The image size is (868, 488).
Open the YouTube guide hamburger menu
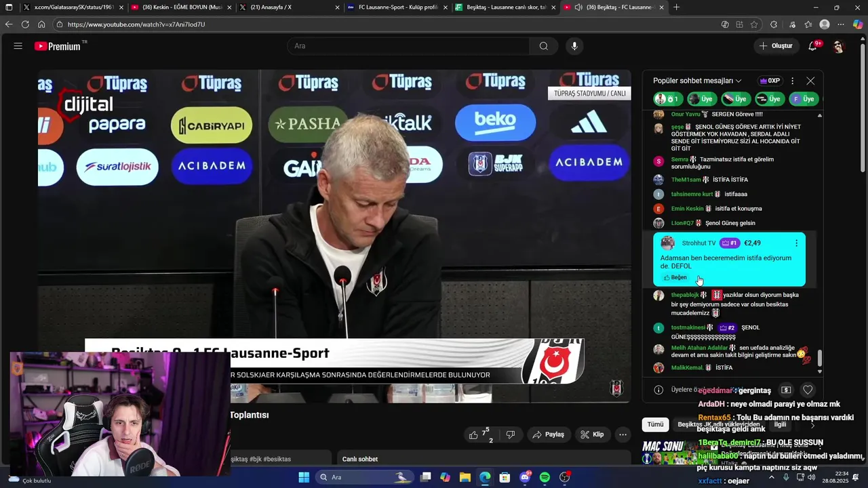click(x=18, y=46)
